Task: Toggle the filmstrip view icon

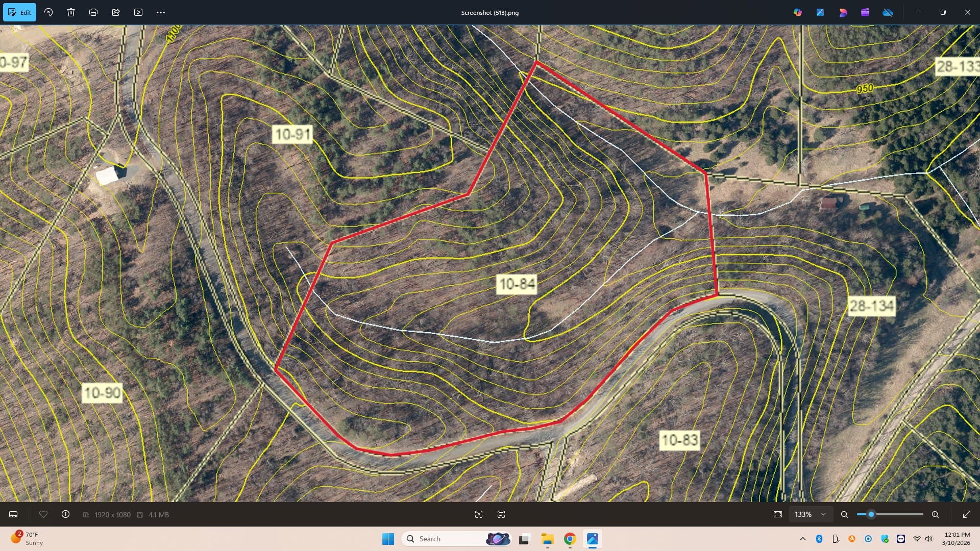Action: [x=14, y=514]
